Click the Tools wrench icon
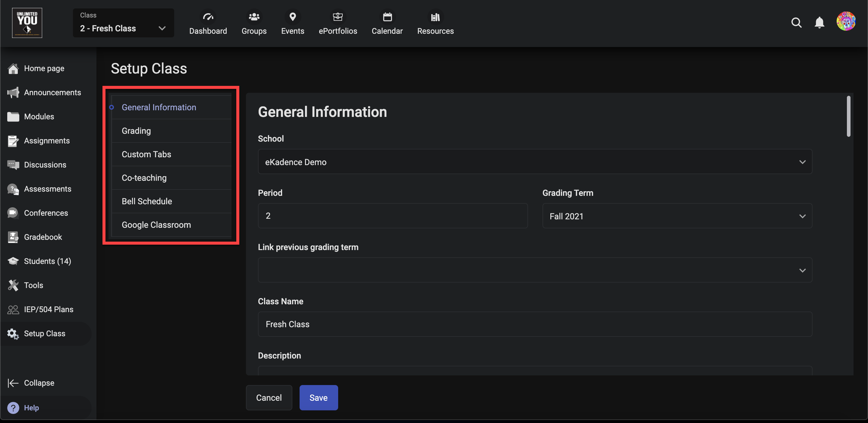868x423 pixels. click(13, 285)
